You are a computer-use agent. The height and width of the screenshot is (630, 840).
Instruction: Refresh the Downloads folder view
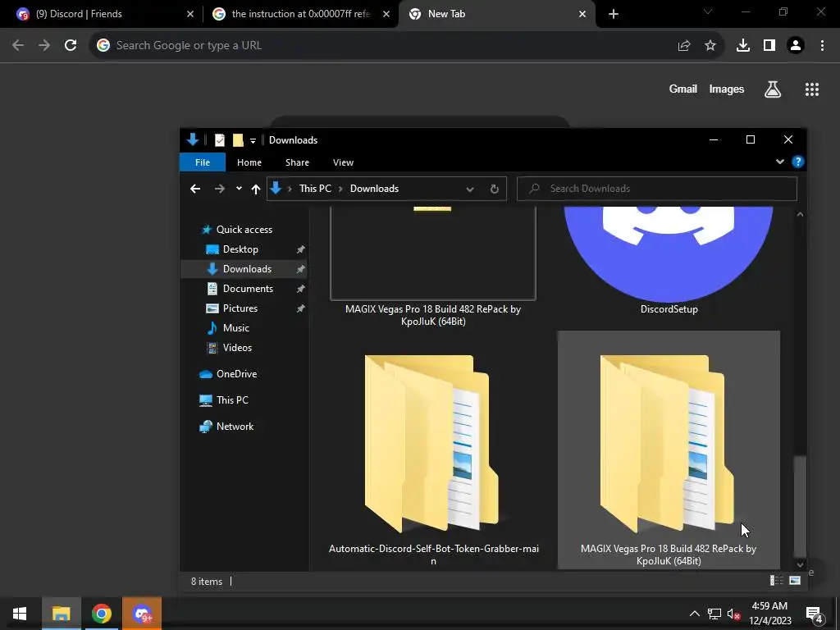click(495, 189)
